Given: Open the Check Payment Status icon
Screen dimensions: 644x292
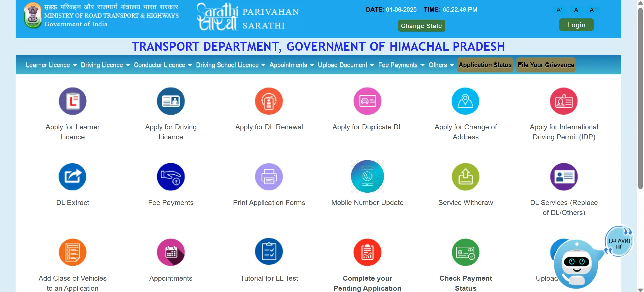Looking at the screenshot, I should click(x=465, y=252).
